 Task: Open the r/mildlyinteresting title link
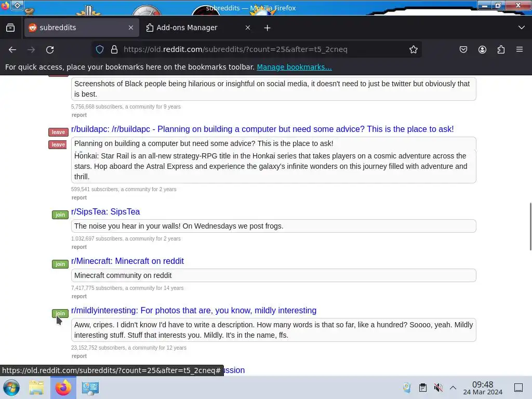[x=194, y=311]
